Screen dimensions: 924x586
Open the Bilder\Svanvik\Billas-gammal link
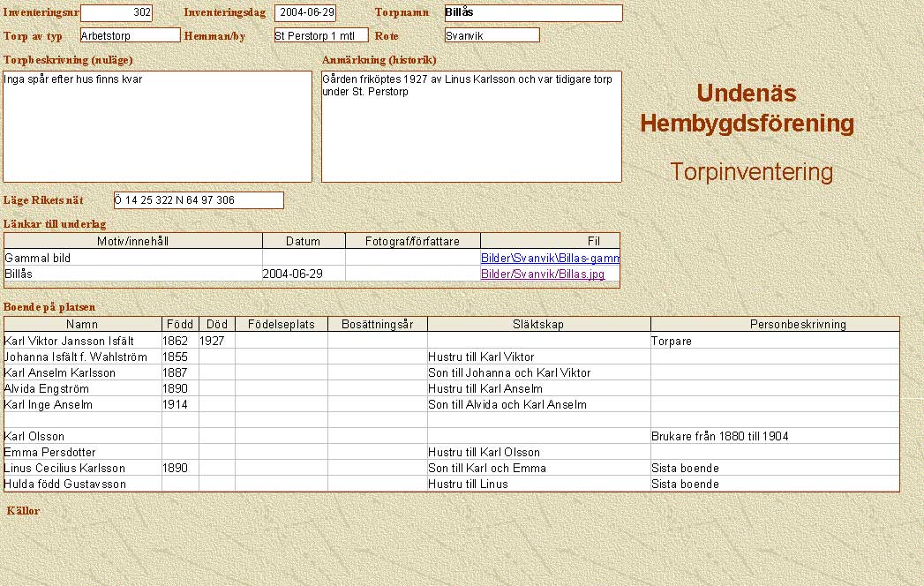point(549,259)
